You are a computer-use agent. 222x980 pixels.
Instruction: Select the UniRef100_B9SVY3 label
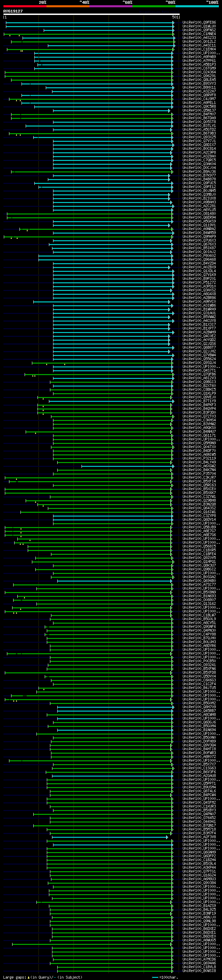click(199, 83)
